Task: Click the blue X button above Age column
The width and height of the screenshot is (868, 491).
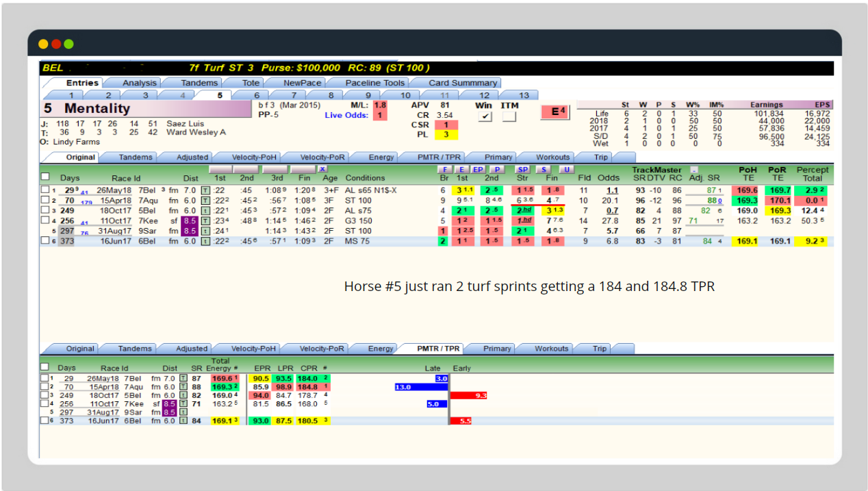Action: point(322,168)
